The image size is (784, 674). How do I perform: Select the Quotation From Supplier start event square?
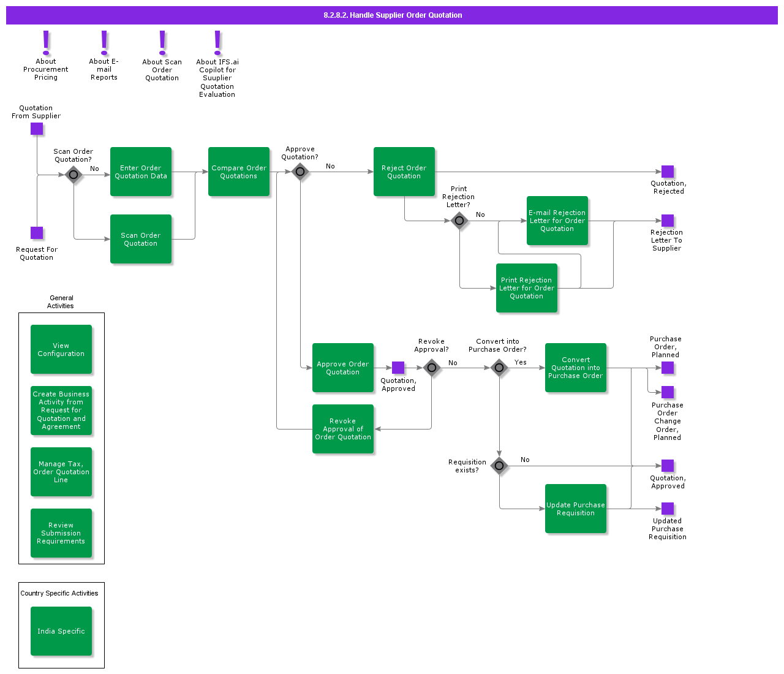37,129
